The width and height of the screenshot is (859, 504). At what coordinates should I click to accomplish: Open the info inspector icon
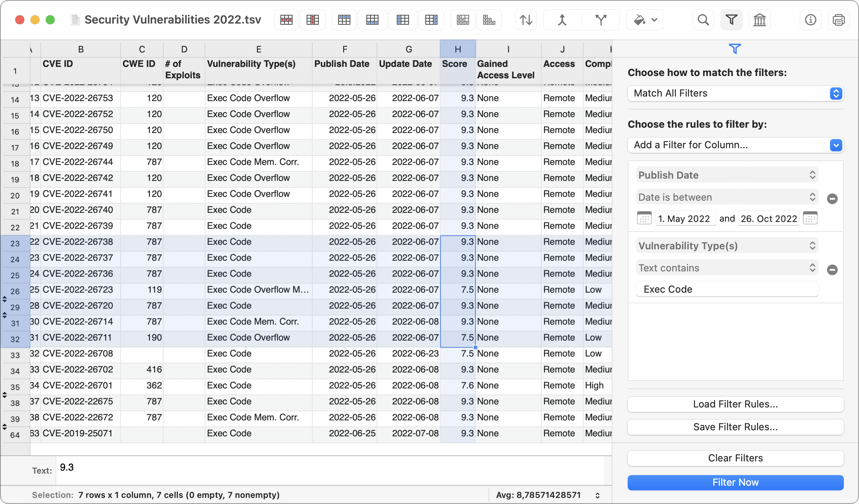[x=810, y=20]
